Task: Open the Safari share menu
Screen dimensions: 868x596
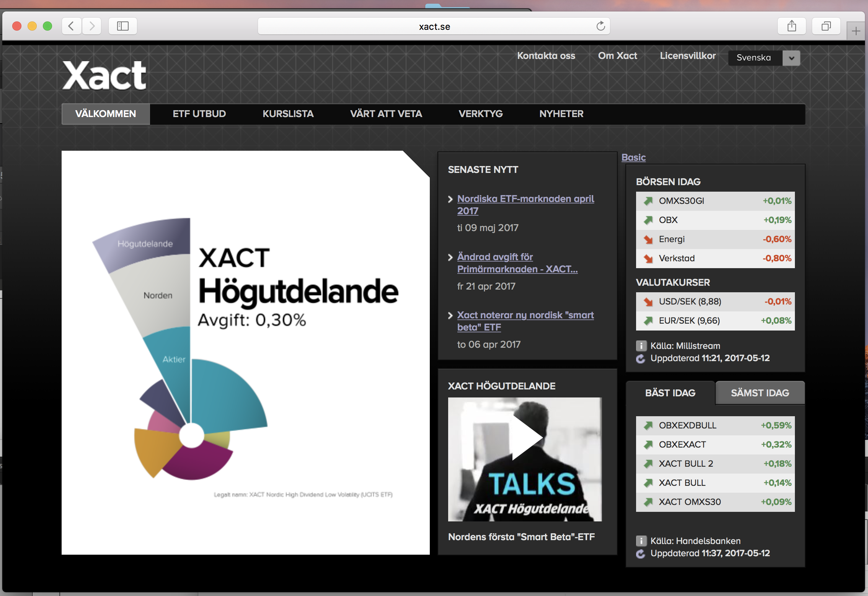Action: [x=792, y=26]
